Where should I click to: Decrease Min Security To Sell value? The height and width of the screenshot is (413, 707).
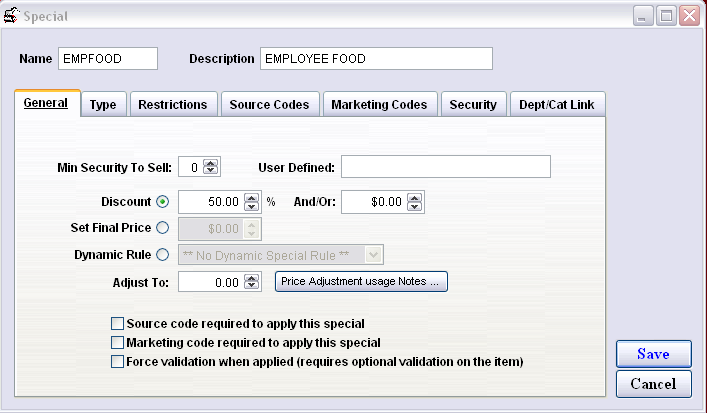pos(211,170)
